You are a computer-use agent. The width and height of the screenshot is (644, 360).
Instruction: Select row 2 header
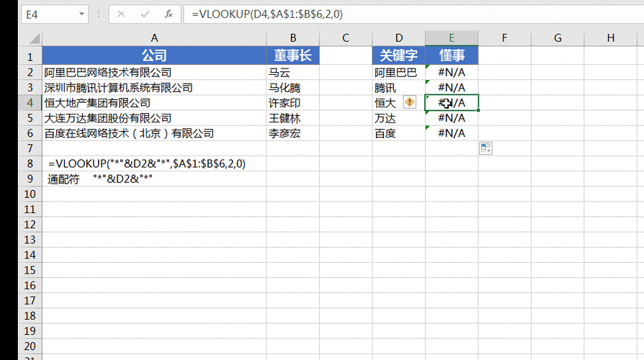[30, 72]
